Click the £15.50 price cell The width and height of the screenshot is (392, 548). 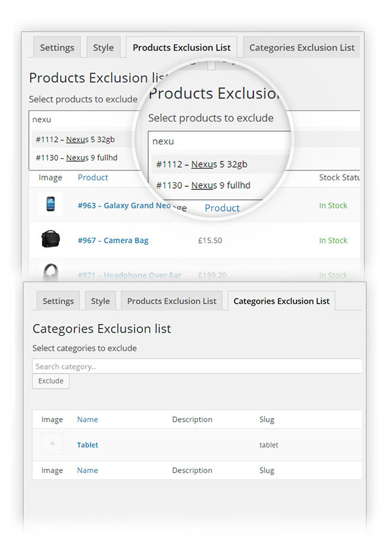(210, 240)
